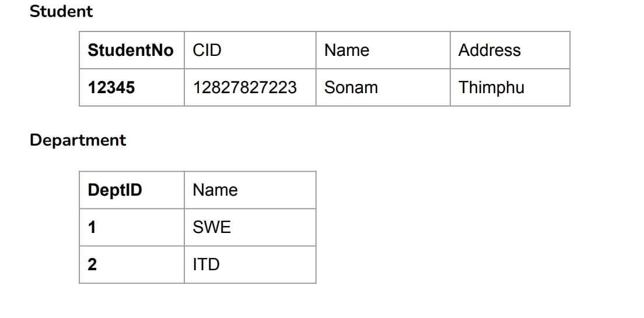This screenshot has height=318, width=644.
Task: Click the Department table heading
Action: point(78,140)
